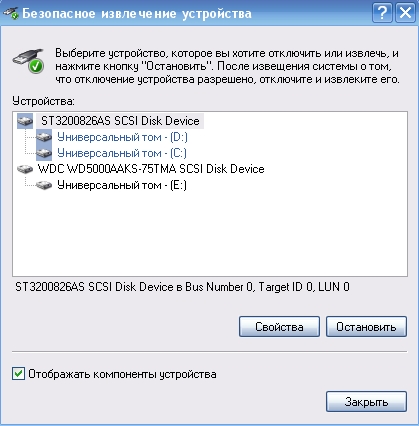Uncheck the Отображать компоненты устройства checkbox
This screenshot has width=419, height=426.
(18, 374)
